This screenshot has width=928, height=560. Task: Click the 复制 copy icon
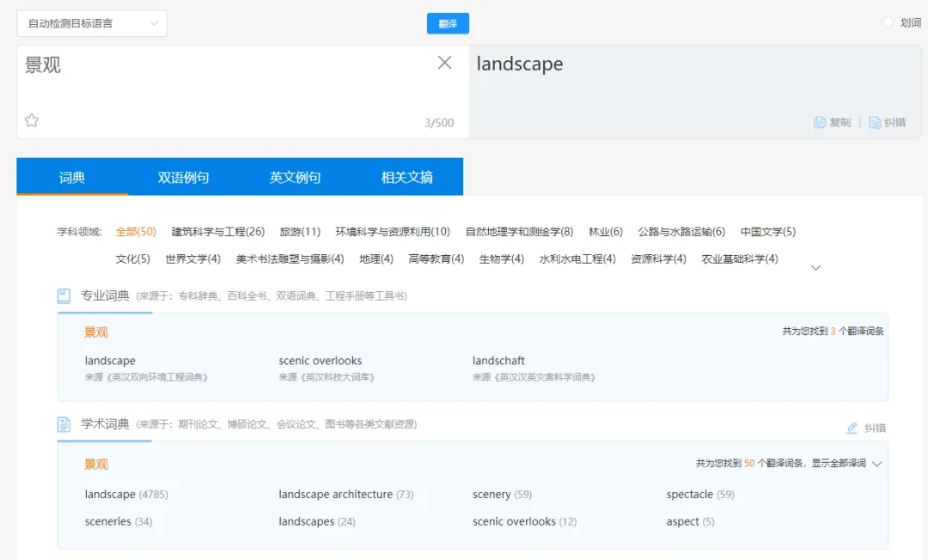[x=820, y=123]
